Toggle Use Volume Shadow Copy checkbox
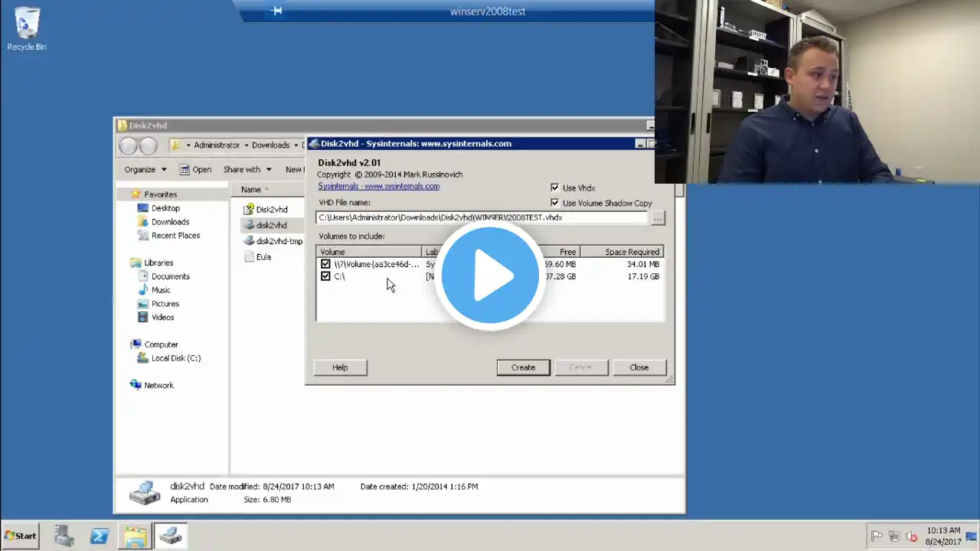The image size is (980, 551). coord(555,203)
